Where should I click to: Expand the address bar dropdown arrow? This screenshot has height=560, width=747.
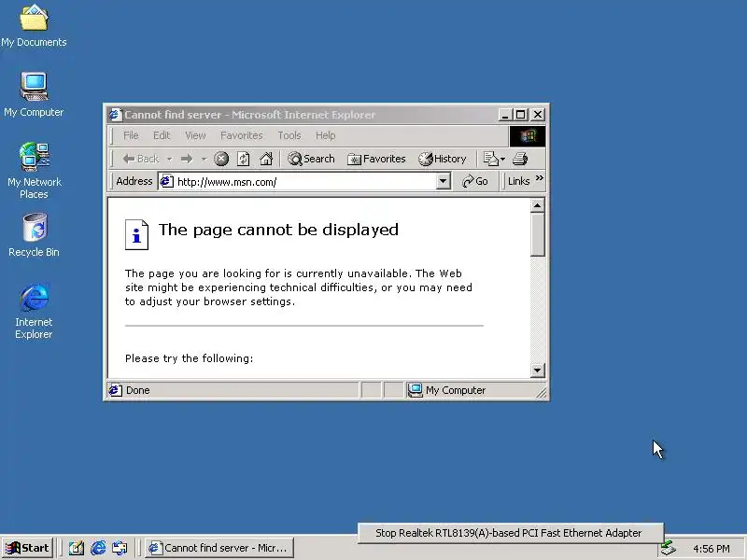click(443, 181)
